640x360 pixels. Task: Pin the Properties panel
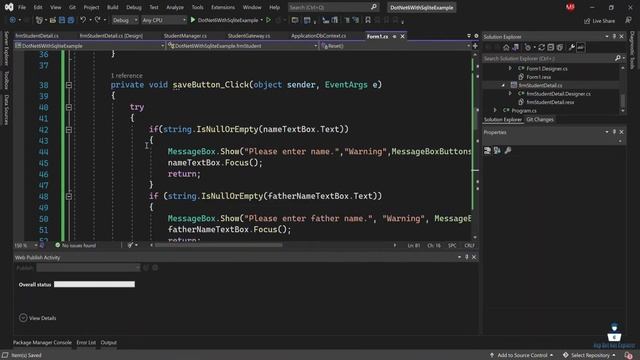614,132
